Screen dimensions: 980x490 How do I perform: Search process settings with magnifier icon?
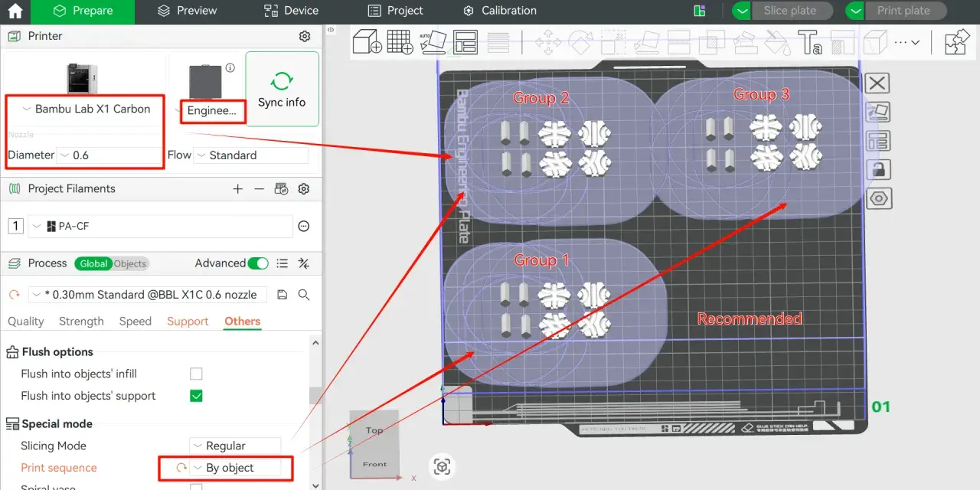304,295
